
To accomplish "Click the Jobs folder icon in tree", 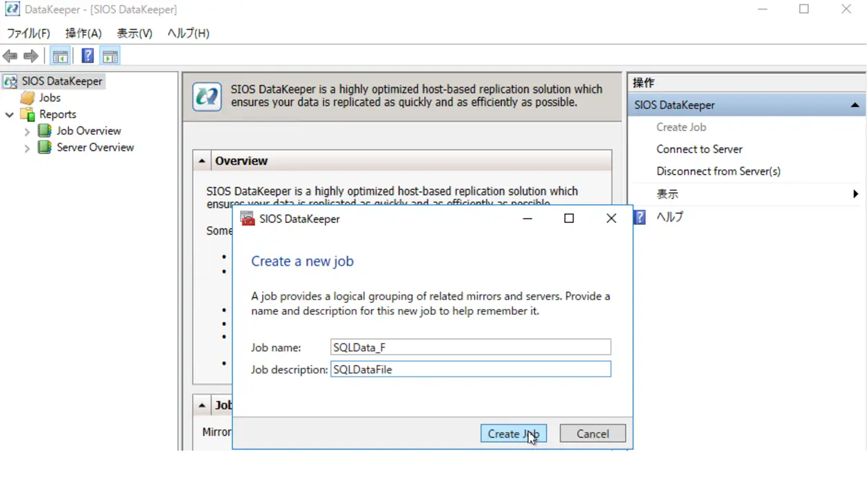I will [28, 98].
